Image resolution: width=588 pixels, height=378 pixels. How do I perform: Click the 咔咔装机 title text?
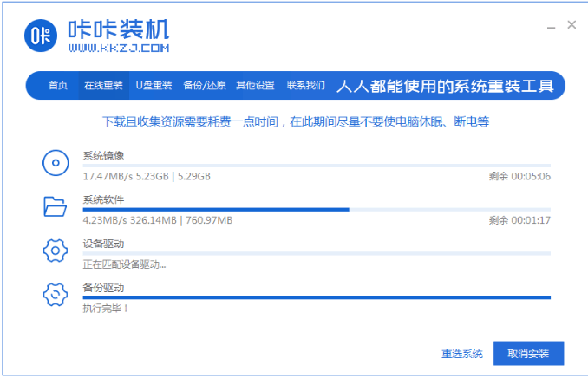[119, 29]
